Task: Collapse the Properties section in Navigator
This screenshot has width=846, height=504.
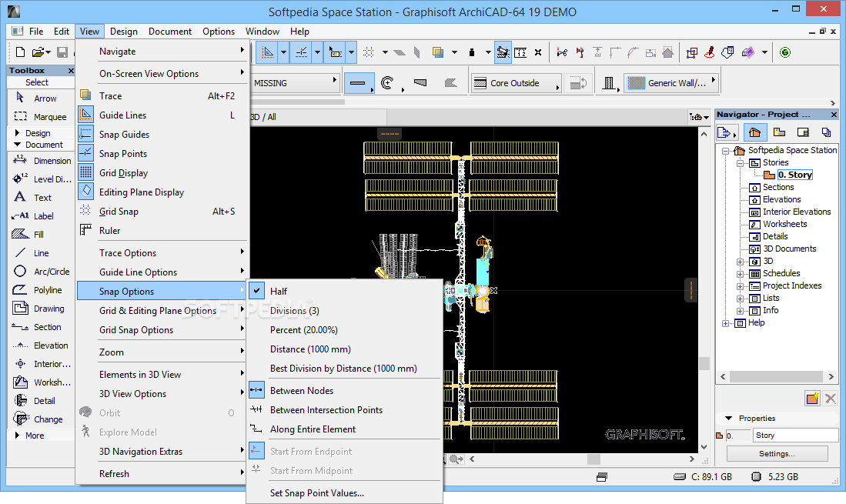Action: point(728,419)
